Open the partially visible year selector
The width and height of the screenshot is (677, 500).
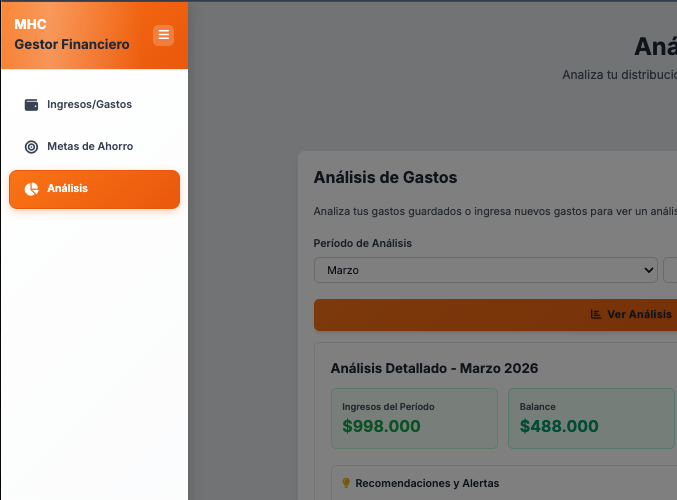coord(670,270)
